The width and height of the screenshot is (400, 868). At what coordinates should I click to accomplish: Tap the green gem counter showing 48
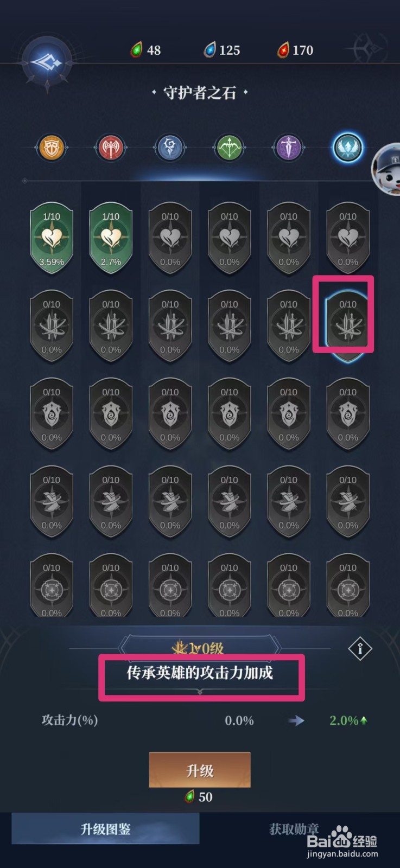pos(146,50)
